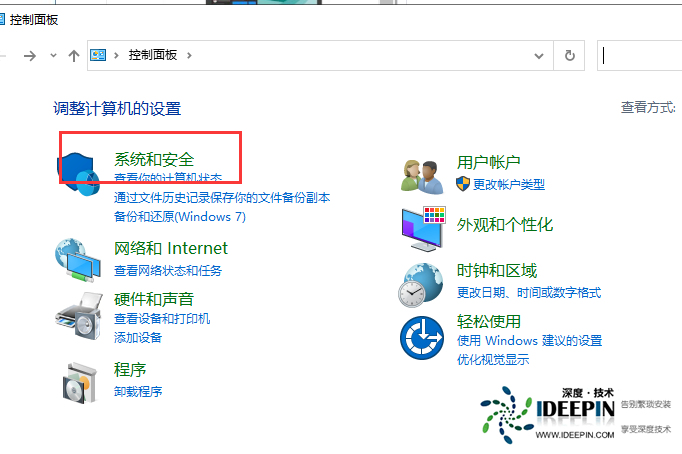Open the User Accounts people icon
Image resolution: width=682 pixels, height=454 pixels.
pos(422,177)
